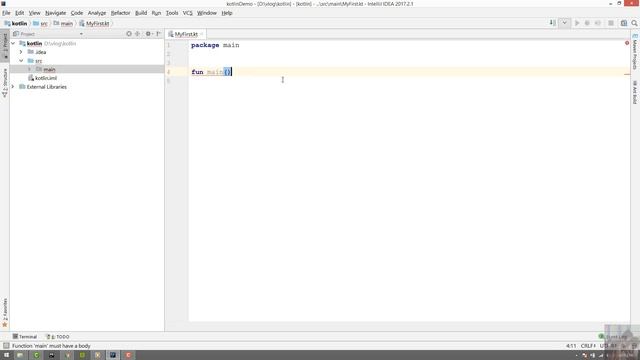Image resolution: width=640 pixels, height=360 pixels.
Task: Open the TODO tool window
Action: tap(58, 337)
